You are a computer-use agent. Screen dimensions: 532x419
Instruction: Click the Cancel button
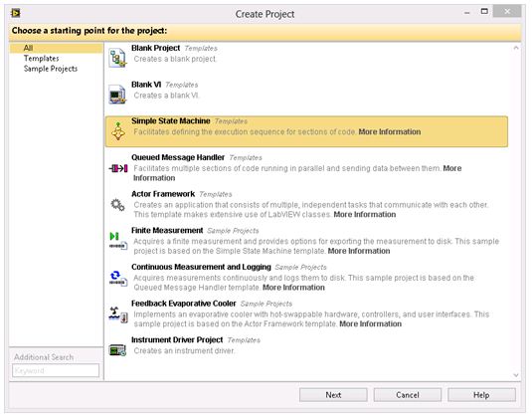[408, 395]
